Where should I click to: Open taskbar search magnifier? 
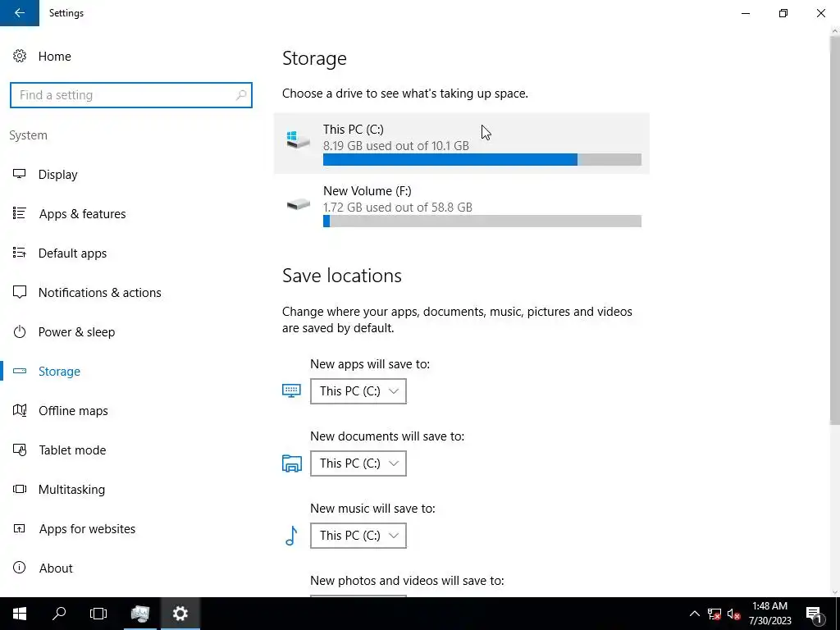point(59,614)
